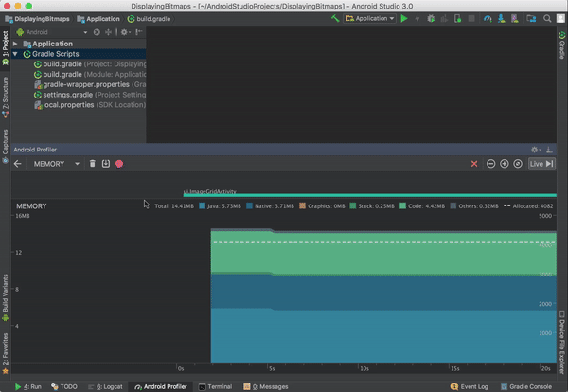Image resolution: width=568 pixels, height=392 pixels.
Task: Go back to profiler overview with arrow
Action: click(17, 164)
